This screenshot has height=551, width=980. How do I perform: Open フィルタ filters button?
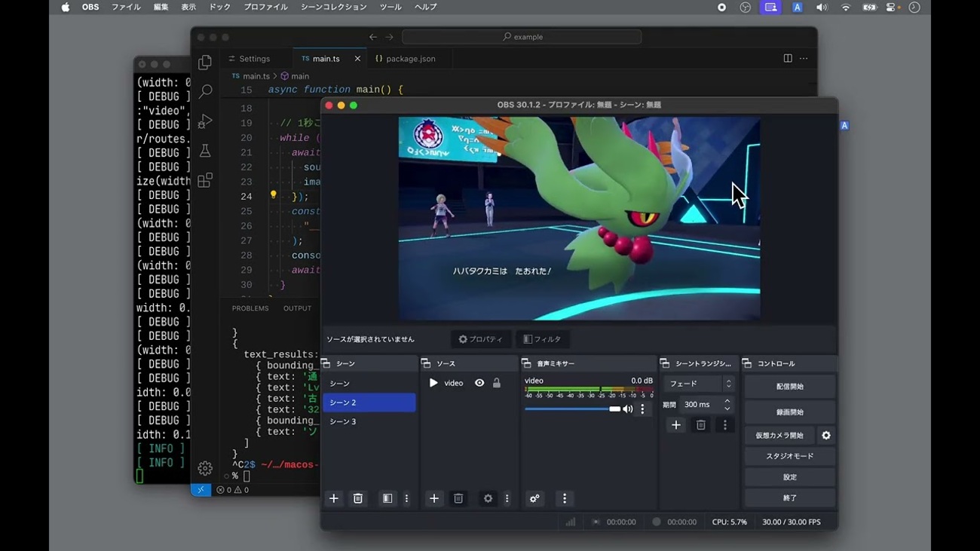point(542,339)
